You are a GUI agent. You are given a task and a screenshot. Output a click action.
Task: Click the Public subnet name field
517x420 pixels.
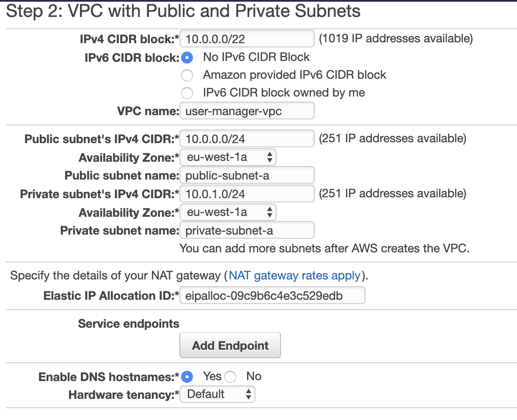[x=247, y=176]
